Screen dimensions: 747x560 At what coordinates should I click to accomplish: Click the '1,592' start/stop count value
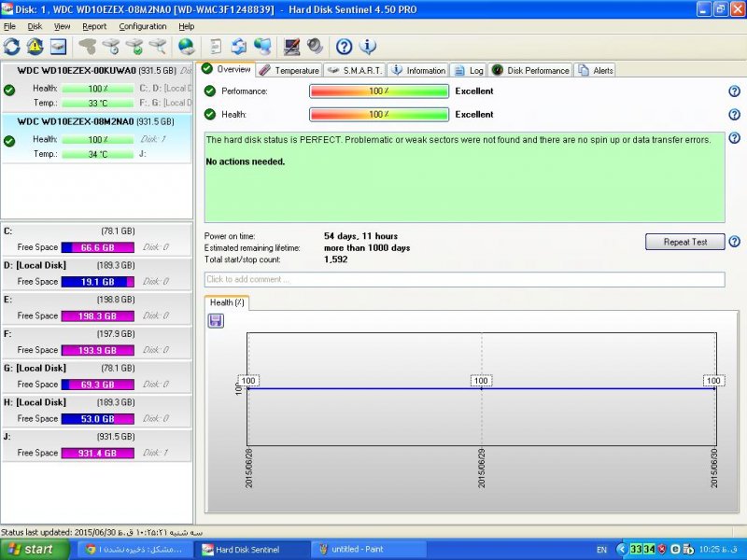click(336, 259)
